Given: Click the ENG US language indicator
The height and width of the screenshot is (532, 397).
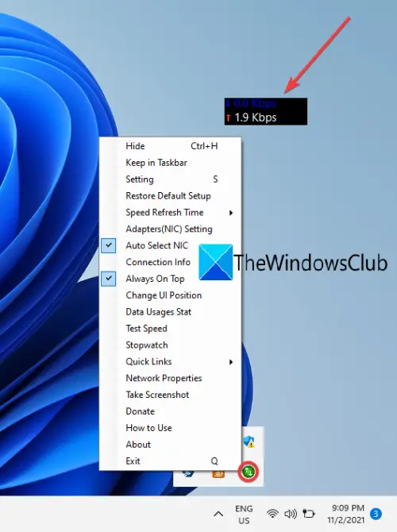Looking at the screenshot, I should [244, 515].
